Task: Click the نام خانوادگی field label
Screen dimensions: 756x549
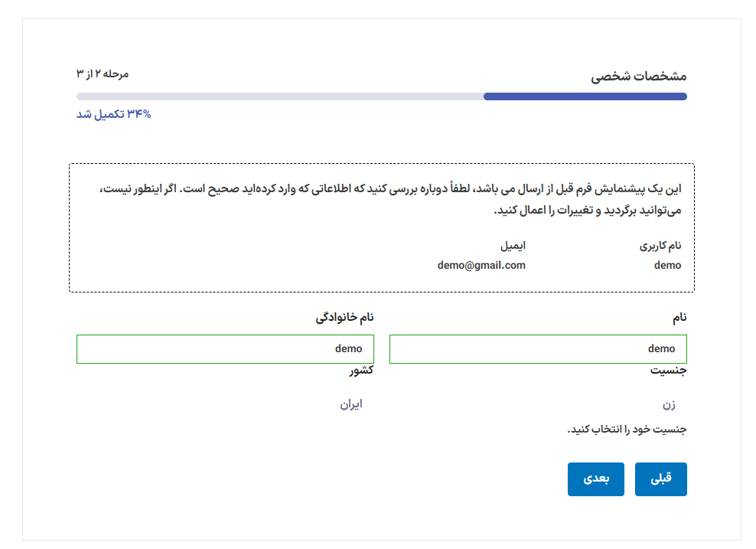Action: pyautogui.click(x=344, y=317)
